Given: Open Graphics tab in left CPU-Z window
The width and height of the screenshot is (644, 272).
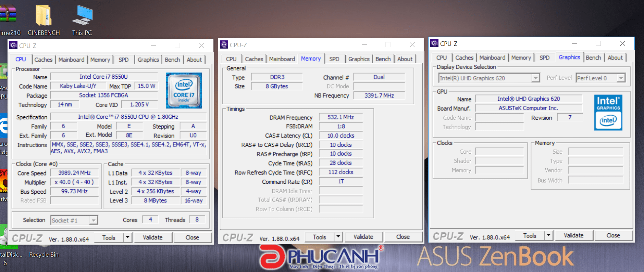Looking at the screenshot, I should pyautogui.click(x=148, y=60).
